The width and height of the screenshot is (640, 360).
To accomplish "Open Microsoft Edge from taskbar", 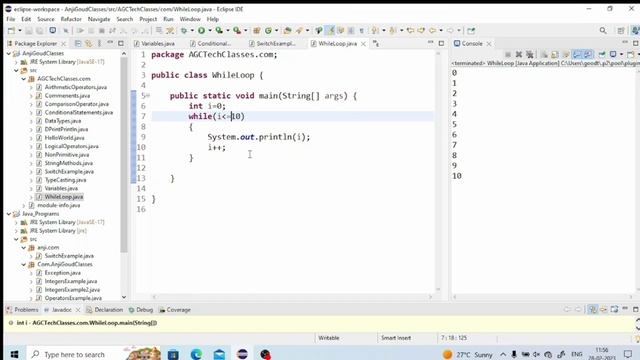I will point(196,354).
